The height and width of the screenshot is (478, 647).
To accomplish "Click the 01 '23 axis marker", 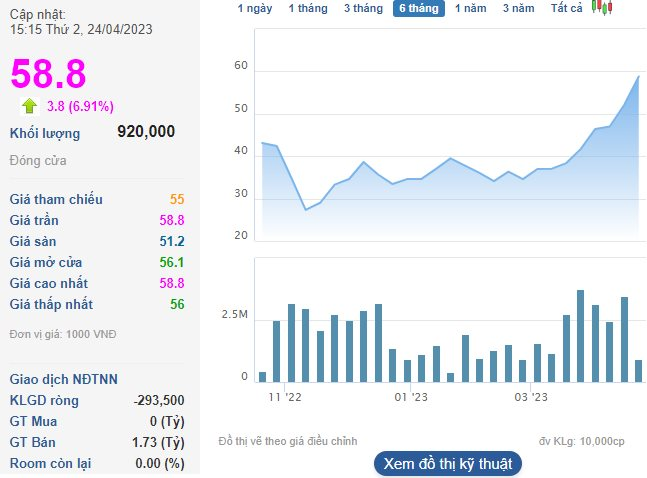I will [x=411, y=397].
